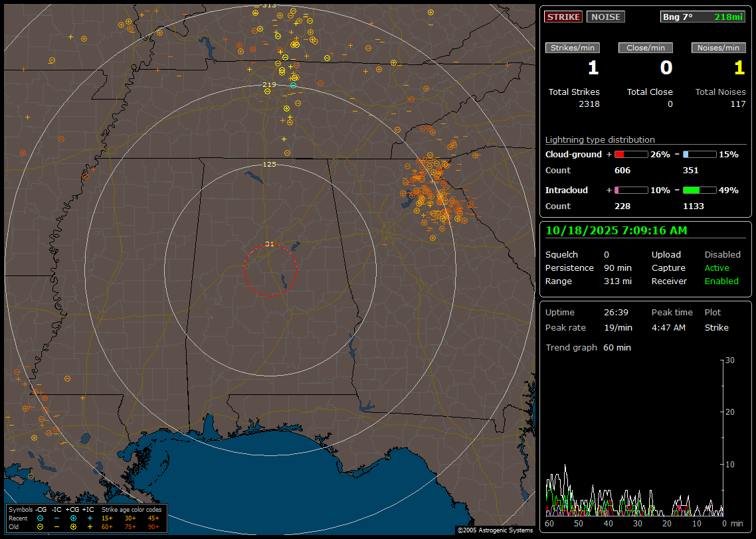Toggle the NOISE indicator
This screenshot has width=756, height=539.
(x=605, y=17)
